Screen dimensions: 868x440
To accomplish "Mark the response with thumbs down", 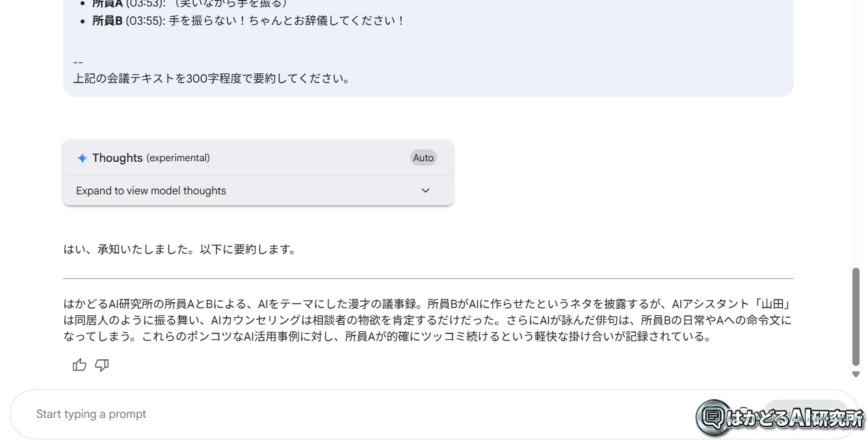I will pos(102,365).
